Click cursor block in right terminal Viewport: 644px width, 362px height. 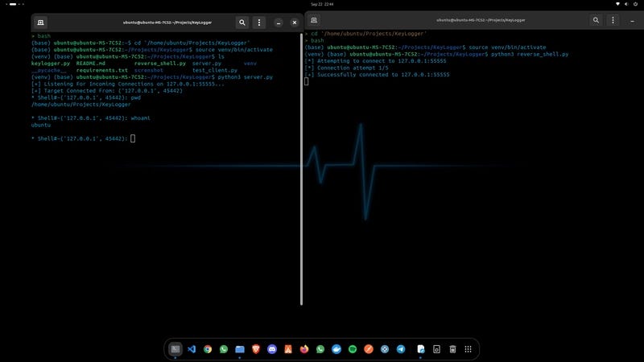tap(307, 81)
